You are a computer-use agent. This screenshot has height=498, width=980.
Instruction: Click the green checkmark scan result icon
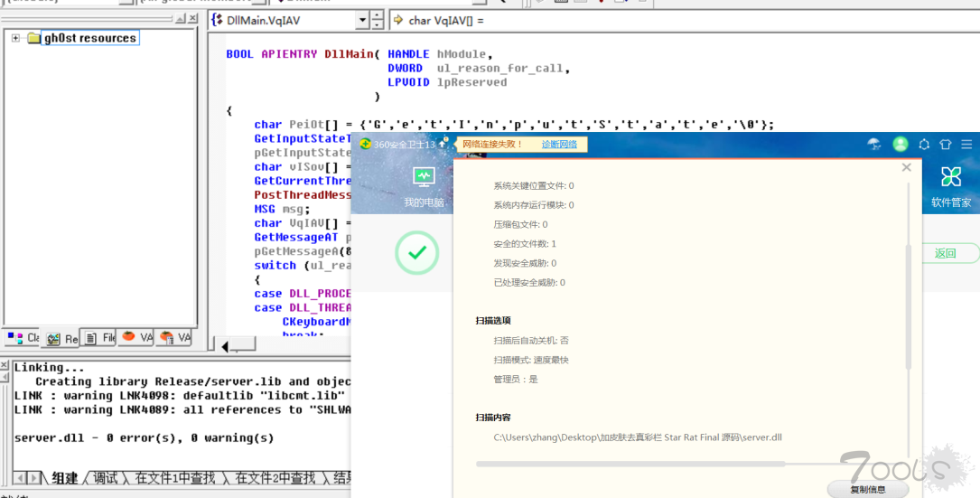point(417,253)
